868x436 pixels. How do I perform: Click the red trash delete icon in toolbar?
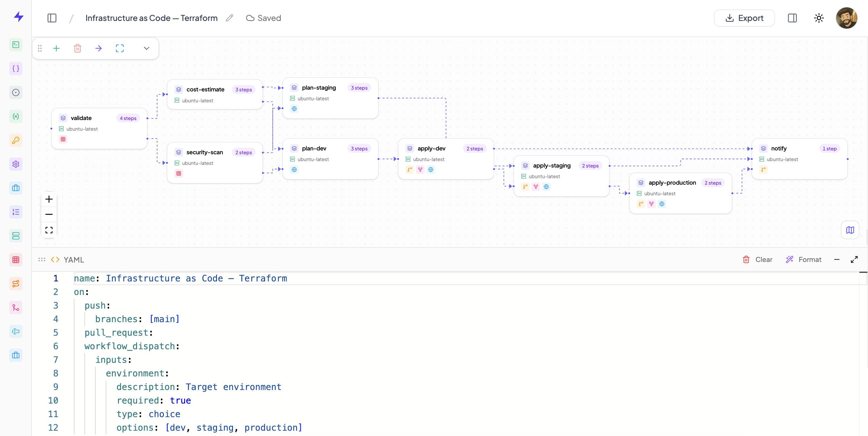click(x=77, y=48)
